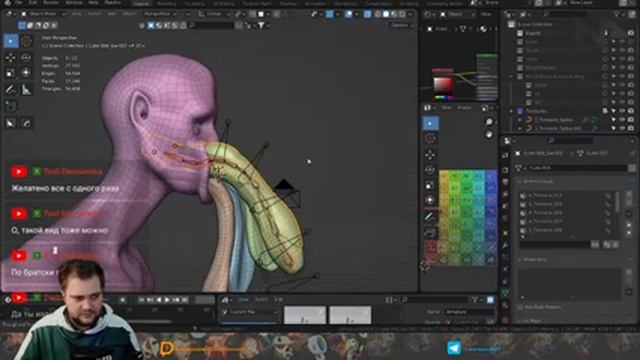
Task: Switch to the Layout workspace tab
Action: (x=141, y=3)
